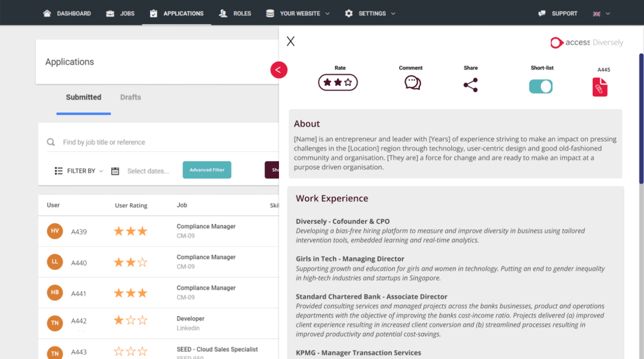Click the Advanced Filter button
This screenshot has width=644, height=359.
(x=207, y=170)
